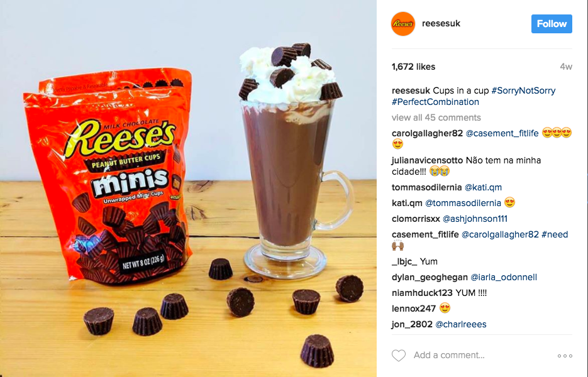
Task: Open the @ashjohnson111 mention
Action: 475,219
